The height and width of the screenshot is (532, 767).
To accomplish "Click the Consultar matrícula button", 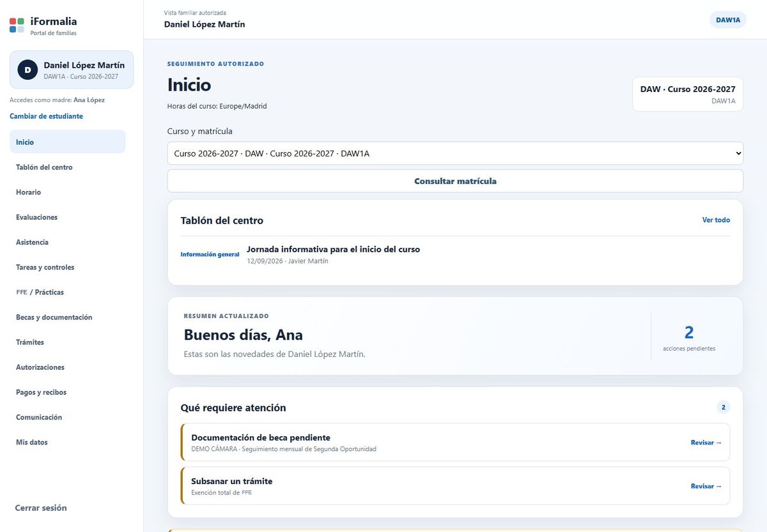I will [455, 181].
